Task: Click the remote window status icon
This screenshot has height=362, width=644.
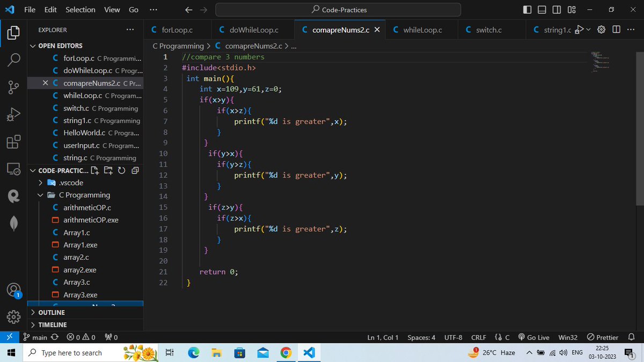Action: (9, 337)
